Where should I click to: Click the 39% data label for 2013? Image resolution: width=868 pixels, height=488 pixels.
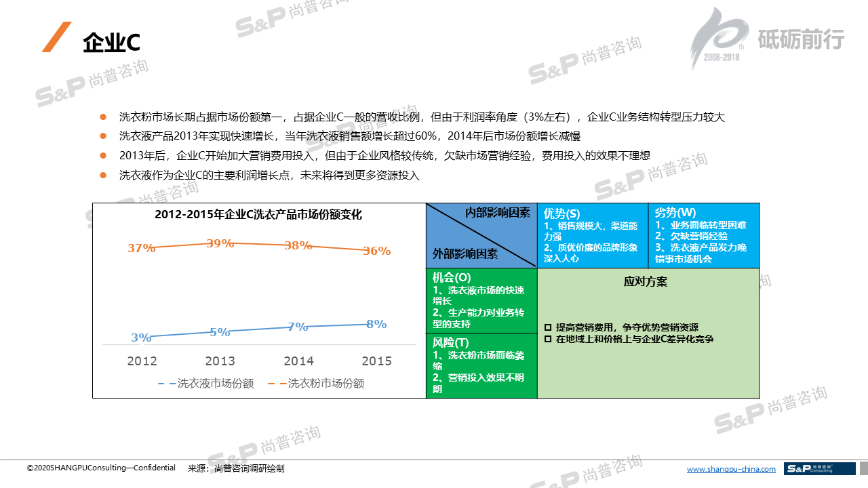(220, 243)
